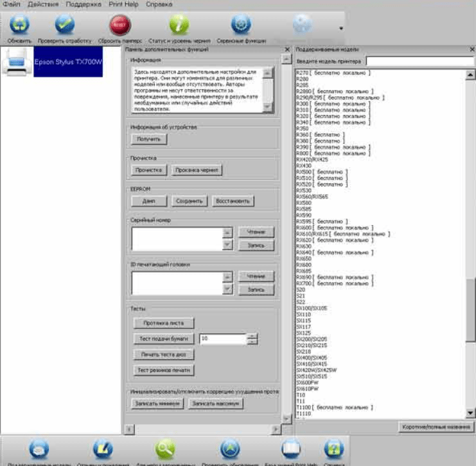
Task: Click Проверить обновления icon
Action: [230, 449]
